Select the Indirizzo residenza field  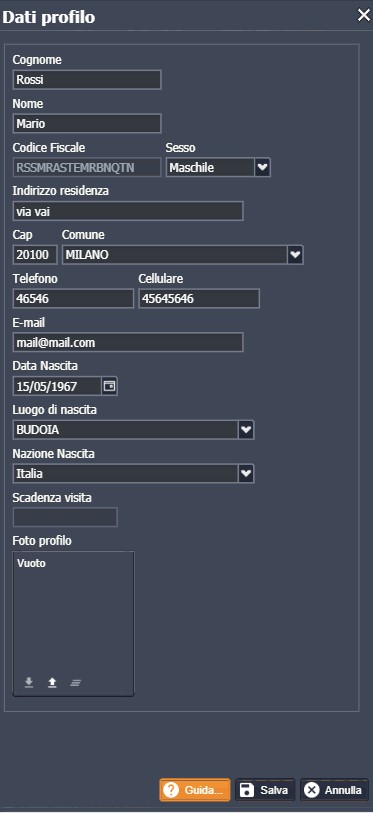tap(128, 212)
